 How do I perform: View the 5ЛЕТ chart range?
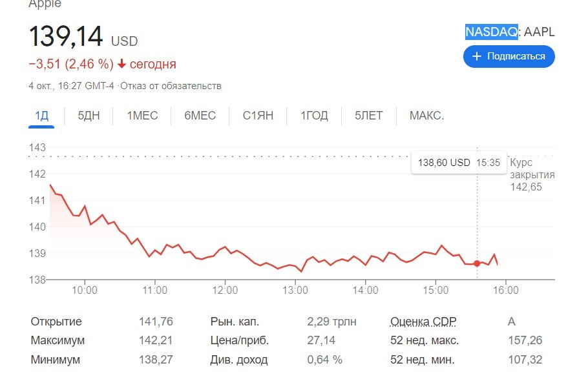coord(368,116)
